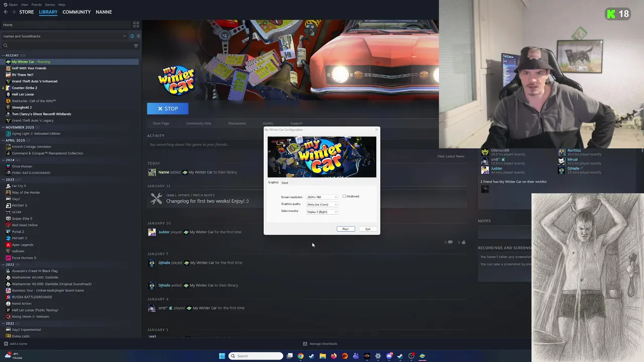Viewport: 644px width, 362px height.
Task: Click the Windows taskbar Search box
Action: (x=256, y=356)
